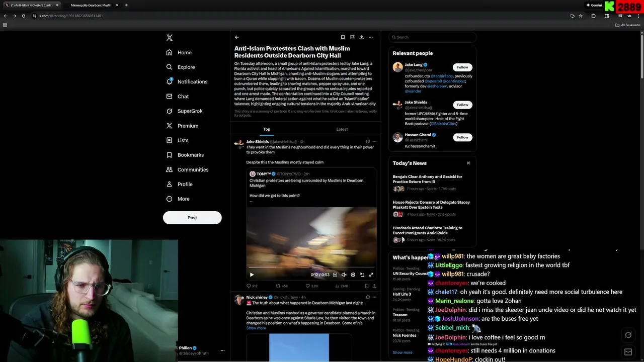Open Chat from the sidebar

[177, 96]
